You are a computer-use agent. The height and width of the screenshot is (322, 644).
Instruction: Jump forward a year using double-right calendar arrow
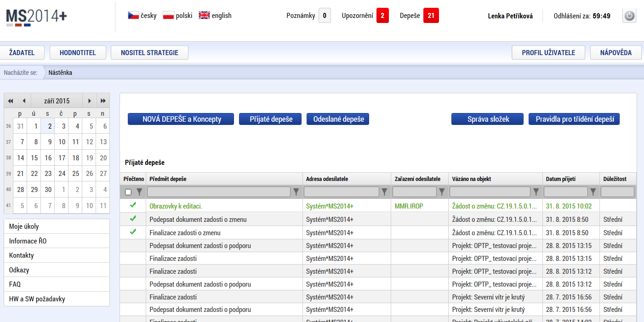[x=103, y=101]
